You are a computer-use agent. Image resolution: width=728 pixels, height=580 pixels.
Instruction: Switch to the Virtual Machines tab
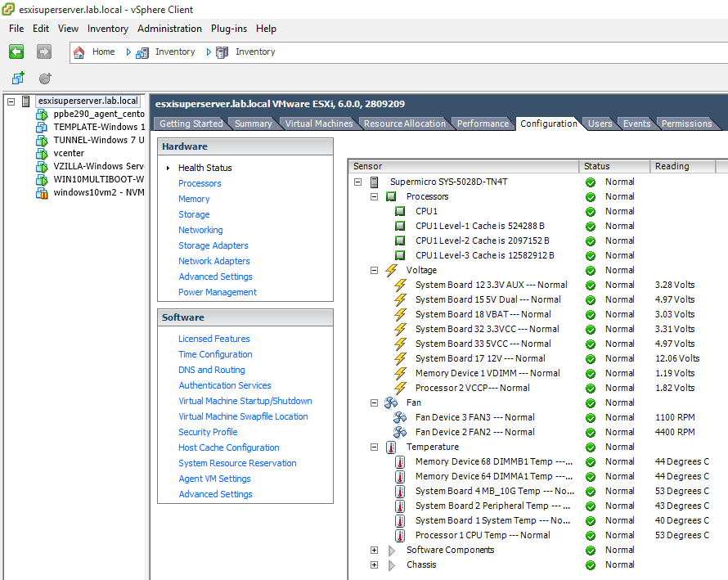[x=319, y=124]
